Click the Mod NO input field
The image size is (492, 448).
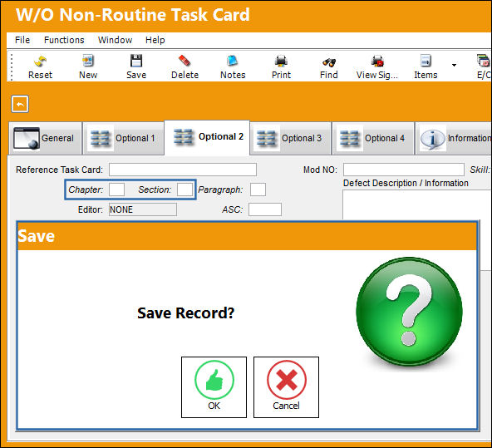coord(404,170)
